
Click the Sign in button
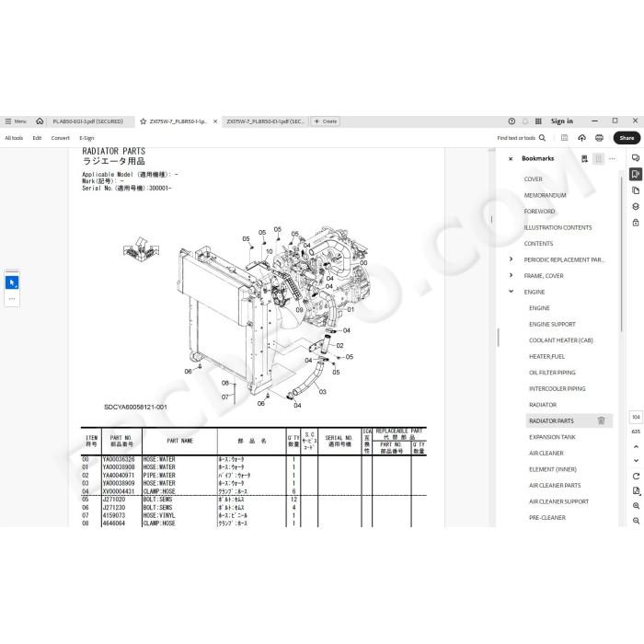[562, 121]
